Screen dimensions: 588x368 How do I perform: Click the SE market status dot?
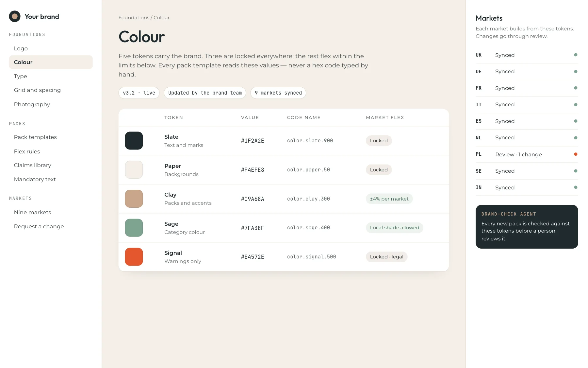[576, 171]
